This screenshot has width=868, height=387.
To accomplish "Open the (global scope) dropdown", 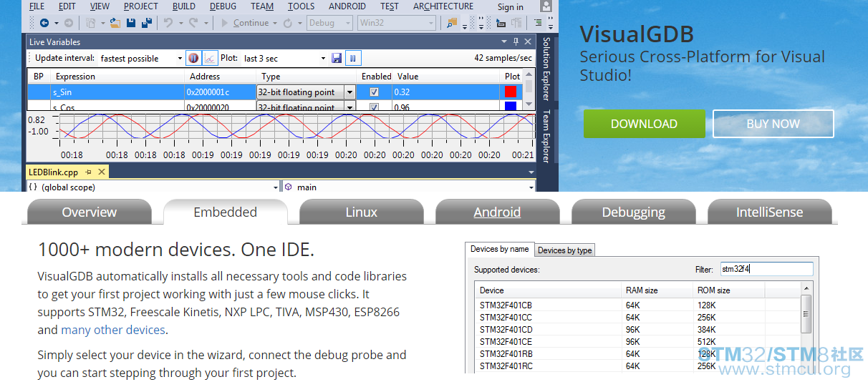I will coord(276,187).
